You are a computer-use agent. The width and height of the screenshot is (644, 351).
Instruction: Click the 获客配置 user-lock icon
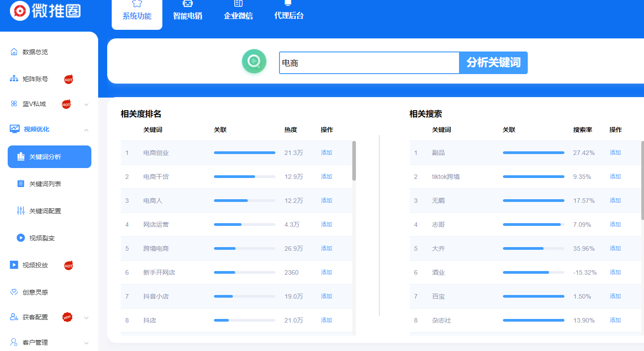14,317
